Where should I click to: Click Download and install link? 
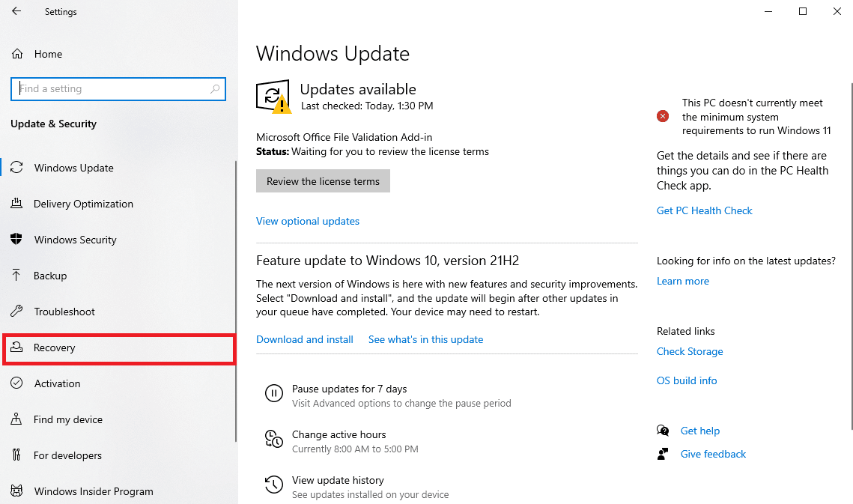tap(305, 339)
